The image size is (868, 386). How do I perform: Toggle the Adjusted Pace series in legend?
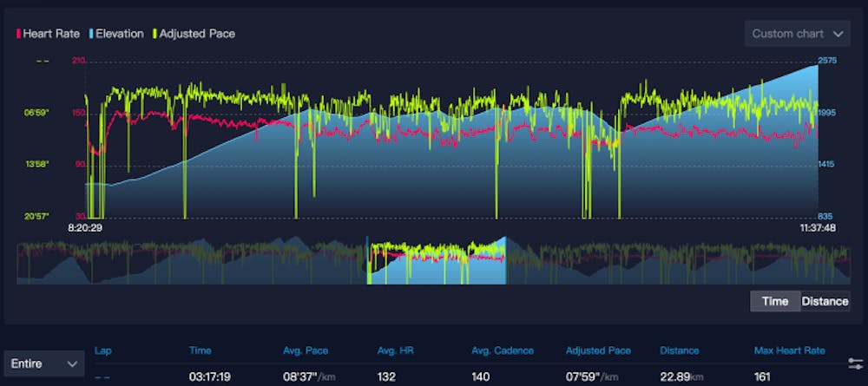click(x=195, y=34)
